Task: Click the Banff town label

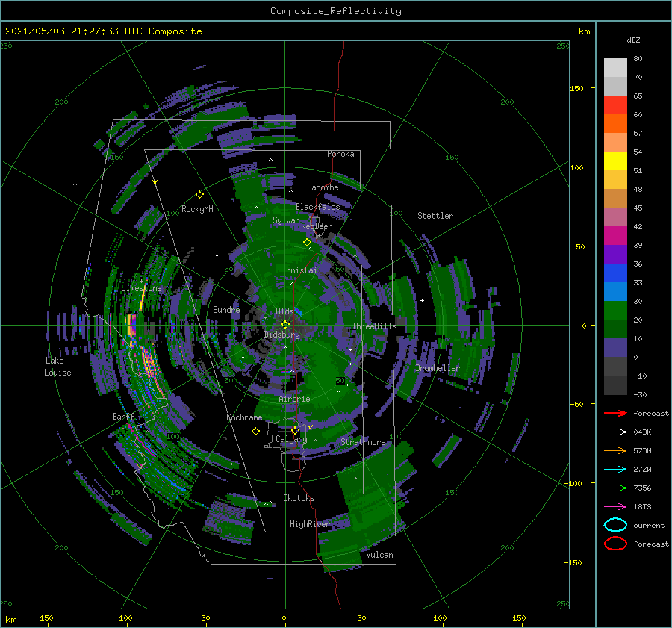Action: coord(123,416)
